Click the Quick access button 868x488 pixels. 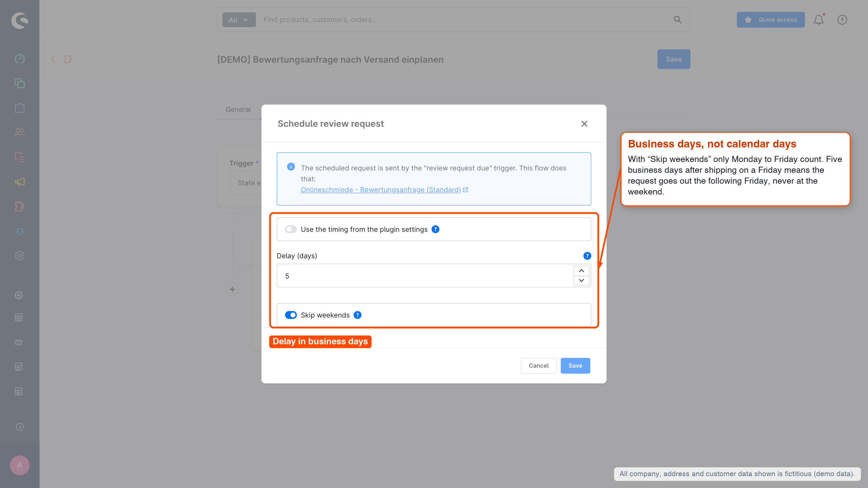pyautogui.click(x=771, y=20)
